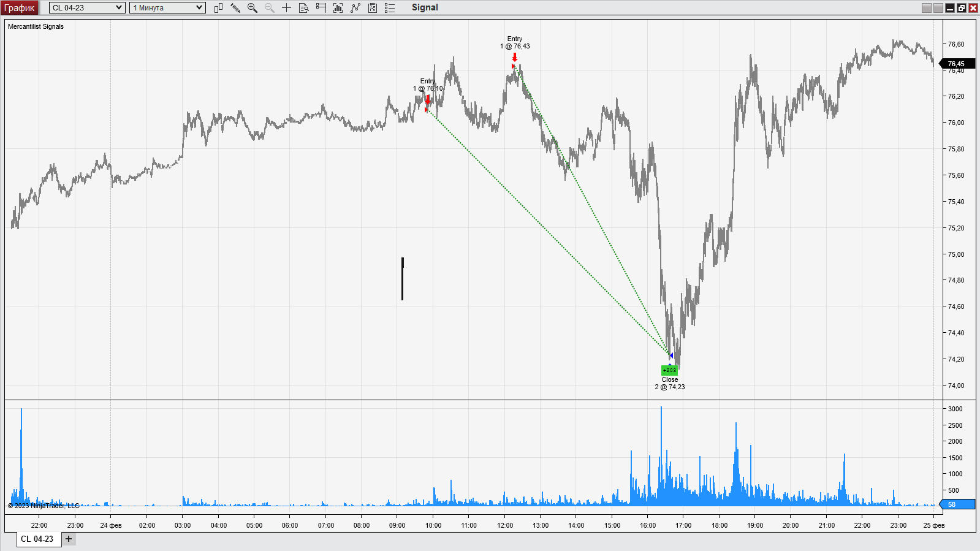Click the График window title label
980x551 pixels.
click(x=20, y=8)
